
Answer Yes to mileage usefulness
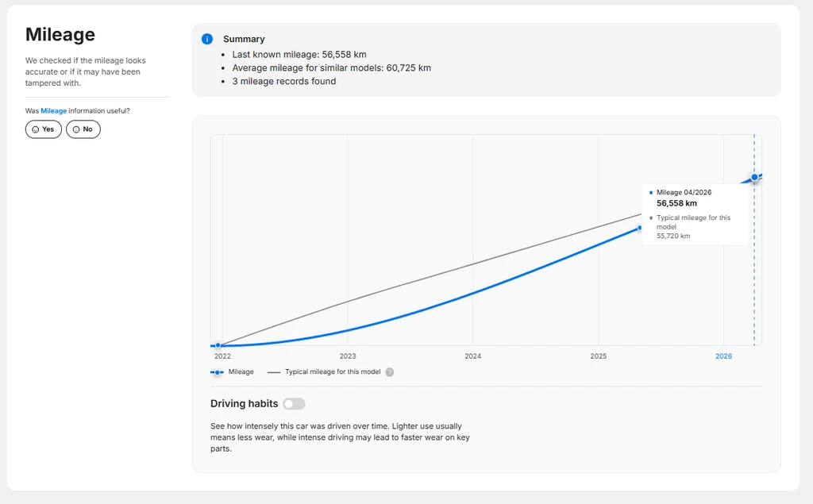point(44,129)
